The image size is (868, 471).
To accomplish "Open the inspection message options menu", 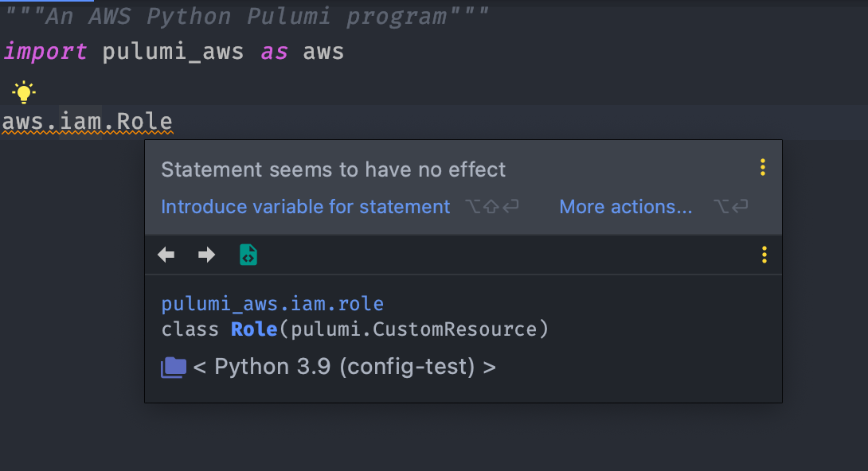I will tap(763, 167).
